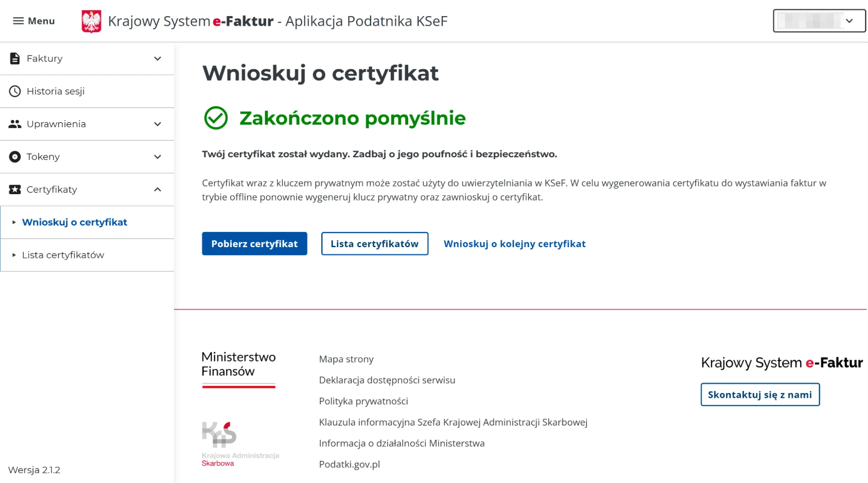This screenshot has height=483, width=868.
Task: Expand the Faktury section chevron
Action: [x=158, y=59]
